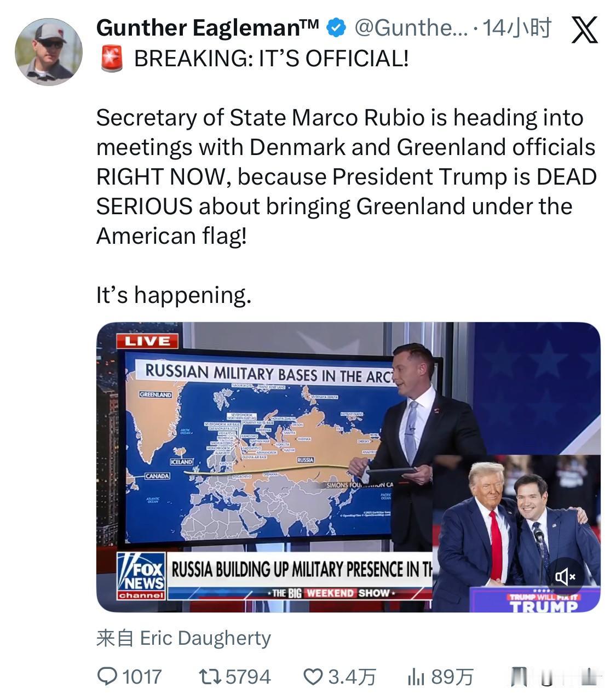Image resolution: width=616 pixels, height=699 pixels.
Task: Like the post with heart icon
Action: click(x=313, y=677)
